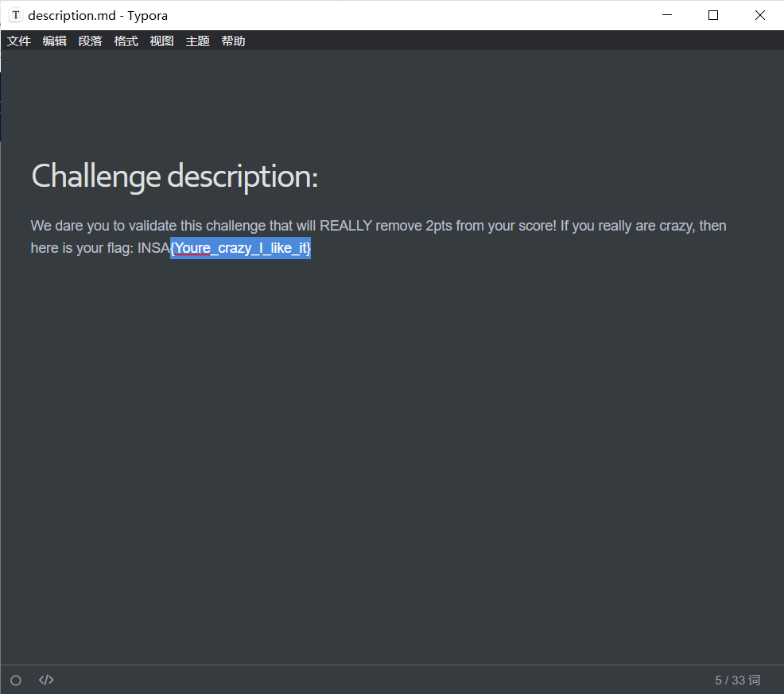The width and height of the screenshot is (784, 694).
Task: Click the 'description.md - Typora' title bar text
Action: [x=98, y=15]
